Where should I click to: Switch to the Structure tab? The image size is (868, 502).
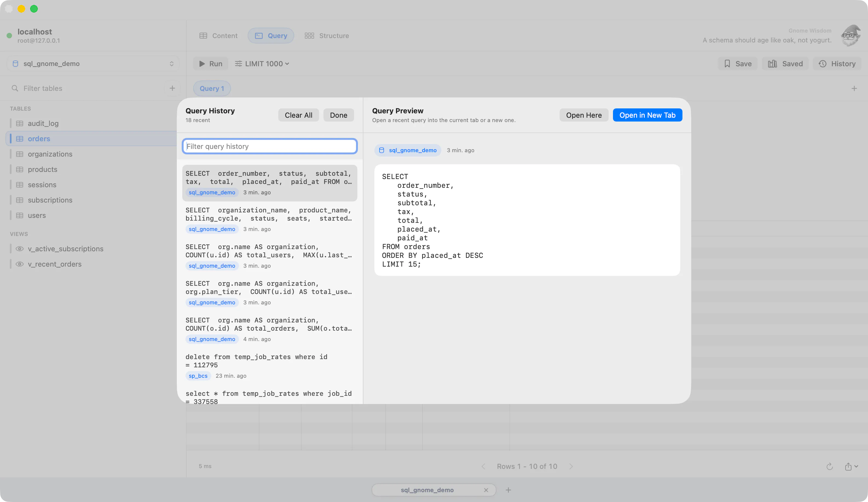[326, 36]
